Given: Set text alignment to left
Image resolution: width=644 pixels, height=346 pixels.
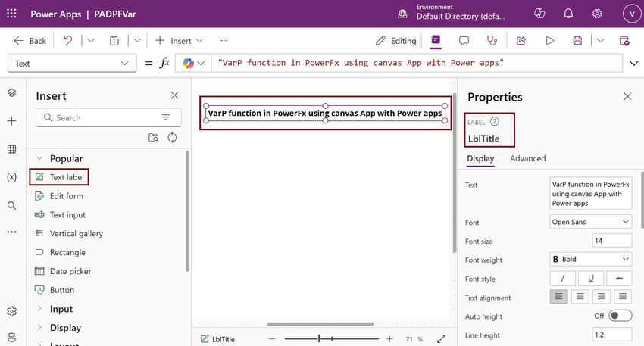Looking at the screenshot, I should pos(558,296).
